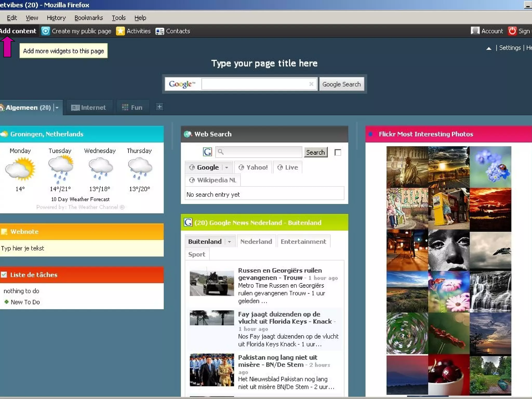This screenshot has height=399, width=532.
Task: Switch to the Fun tab
Action: coord(132,108)
